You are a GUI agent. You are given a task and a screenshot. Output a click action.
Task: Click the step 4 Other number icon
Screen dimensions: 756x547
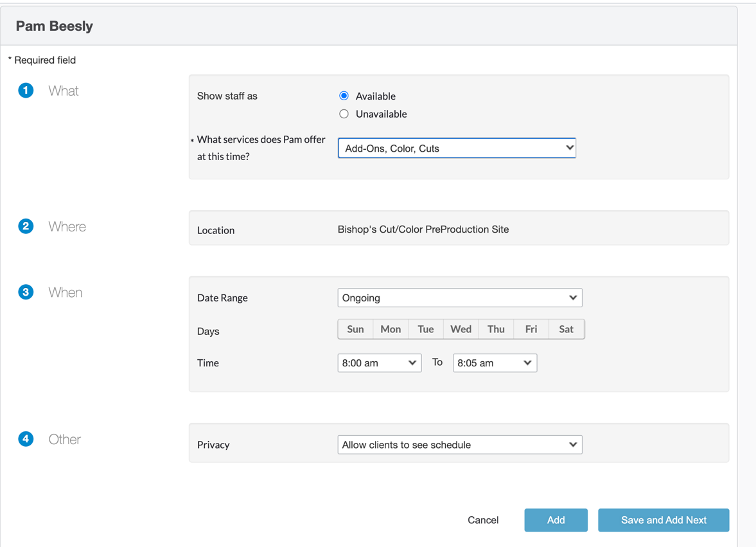coord(26,439)
